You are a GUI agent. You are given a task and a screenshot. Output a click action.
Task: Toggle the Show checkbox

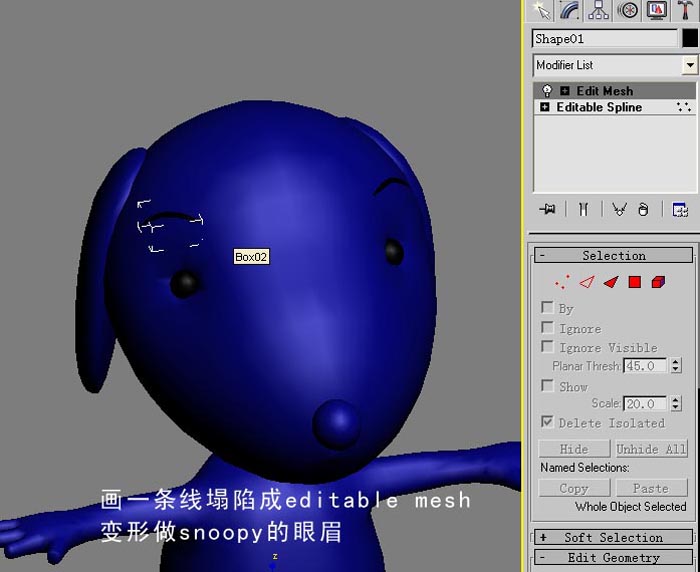click(x=547, y=385)
